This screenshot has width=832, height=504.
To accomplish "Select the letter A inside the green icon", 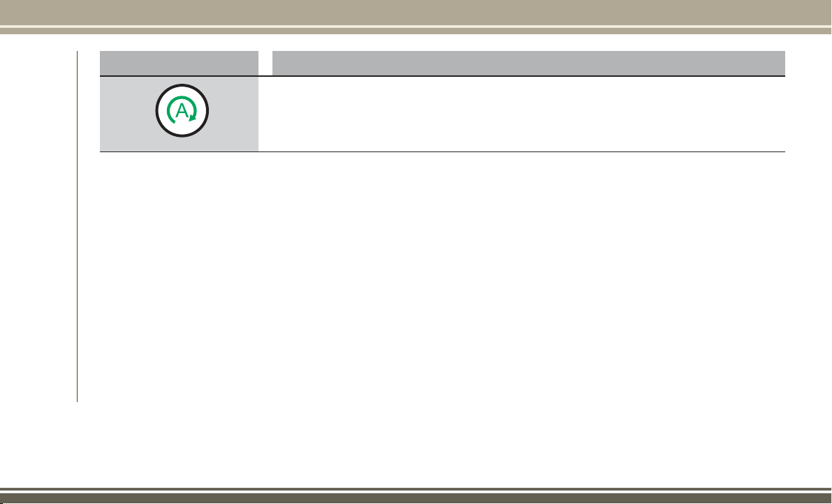I will click(x=182, y=111).
